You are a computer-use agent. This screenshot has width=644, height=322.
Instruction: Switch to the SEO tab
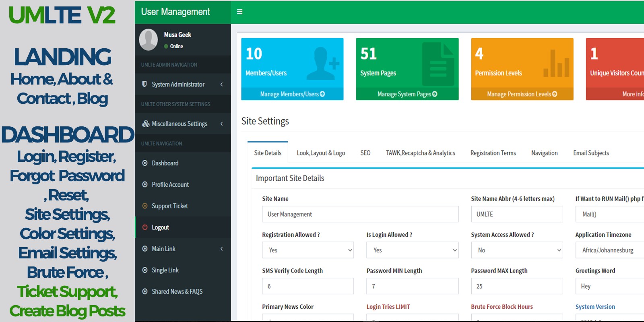tap(365, 153)
